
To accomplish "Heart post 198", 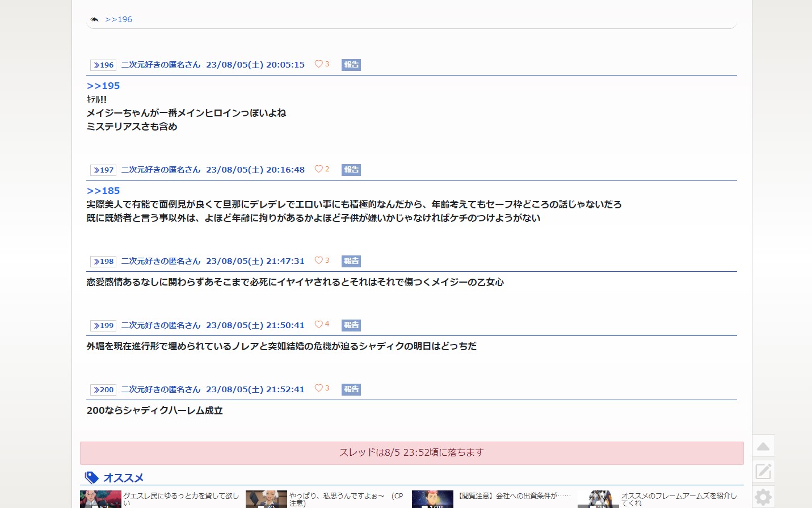I will (x=318, y=261).
